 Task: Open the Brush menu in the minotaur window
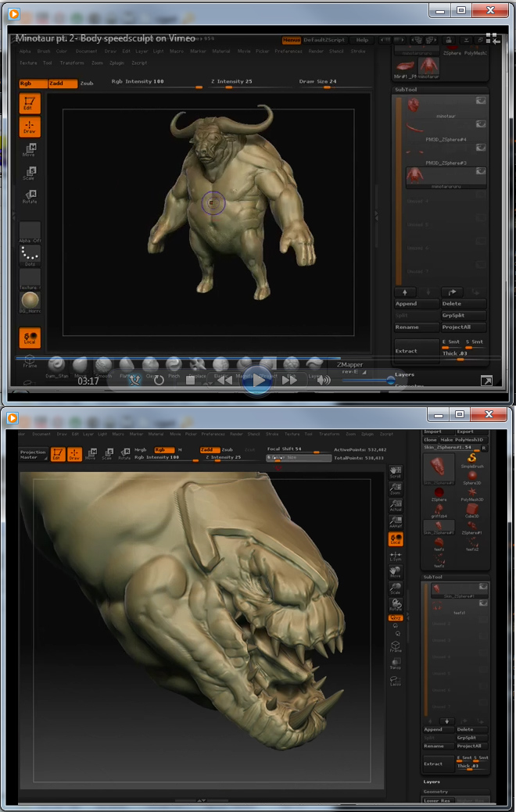coord(44,52)
